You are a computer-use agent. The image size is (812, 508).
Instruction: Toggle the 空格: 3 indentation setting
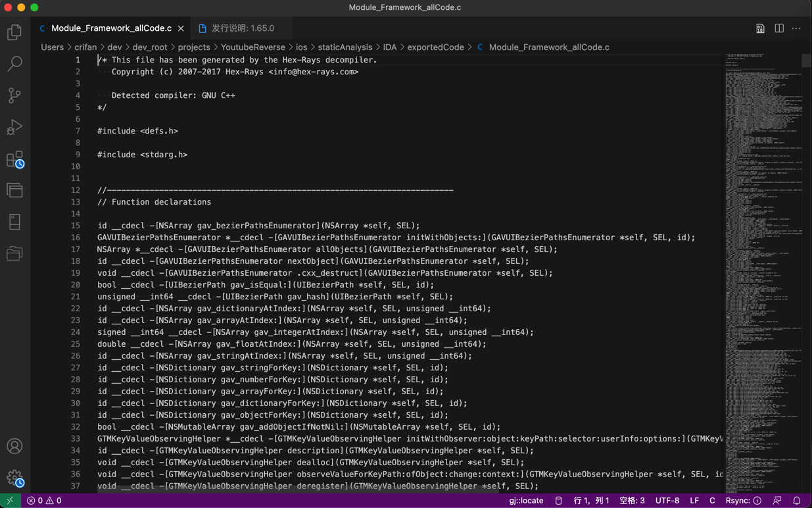pos(632,500)
